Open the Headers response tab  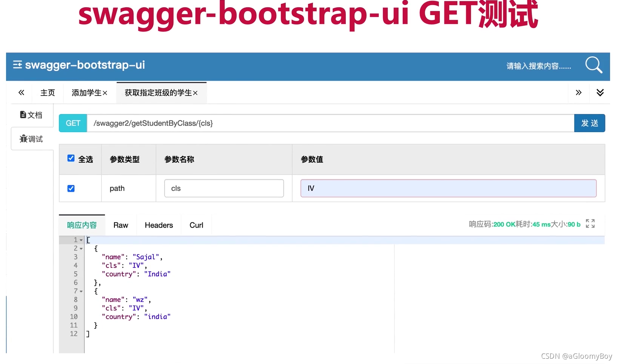pos(159,225)
